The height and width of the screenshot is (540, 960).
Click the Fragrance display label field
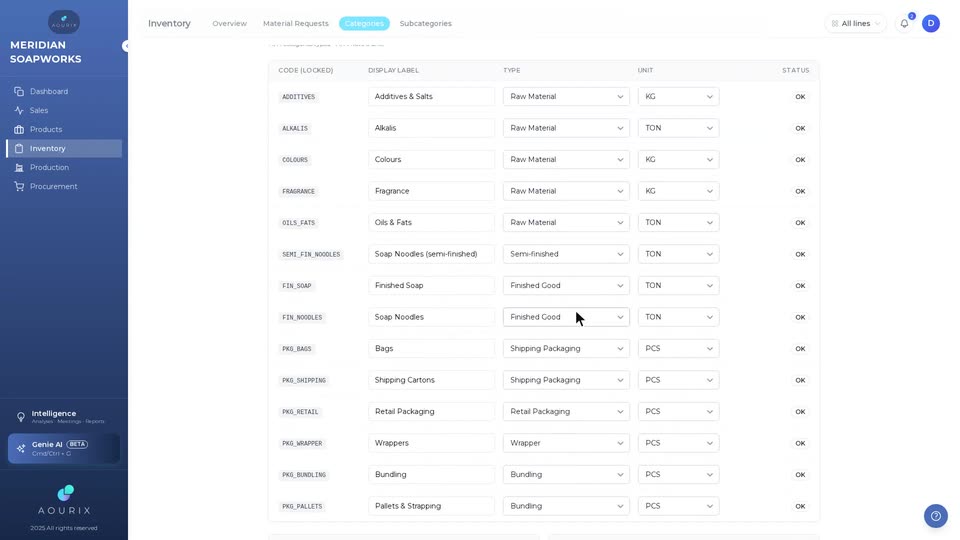(x=431, y=191)
